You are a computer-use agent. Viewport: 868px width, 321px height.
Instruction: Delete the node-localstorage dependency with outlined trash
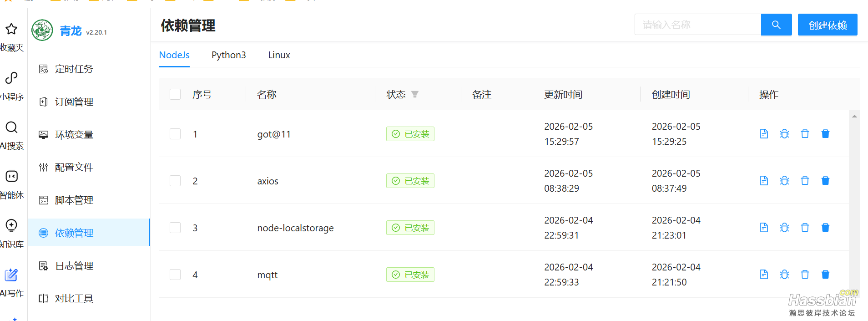pyautogui.click(x=805, y=228)
